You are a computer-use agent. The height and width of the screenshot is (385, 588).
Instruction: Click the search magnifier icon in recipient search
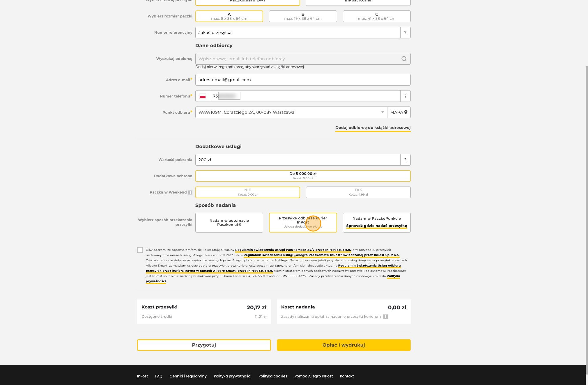[404, 59]
